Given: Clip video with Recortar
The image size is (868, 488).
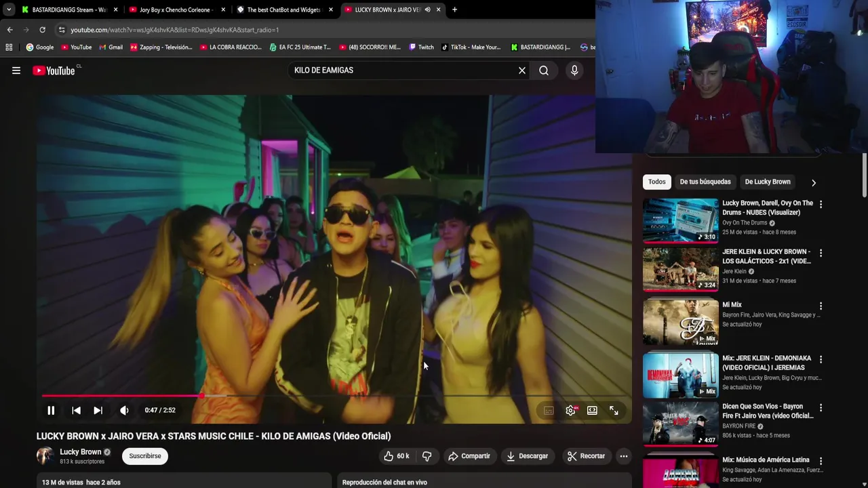Looking at the screenshot, I should point(586,456).
